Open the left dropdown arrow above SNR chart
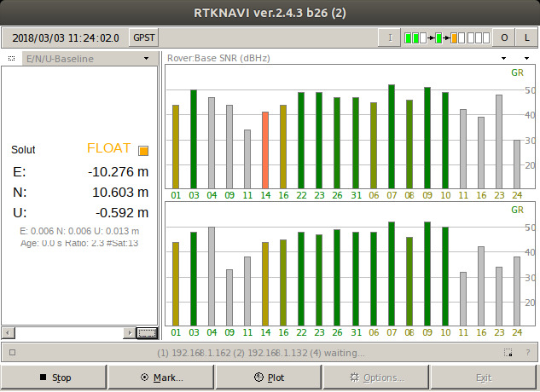Screen dimensions: 540x392 503,58
